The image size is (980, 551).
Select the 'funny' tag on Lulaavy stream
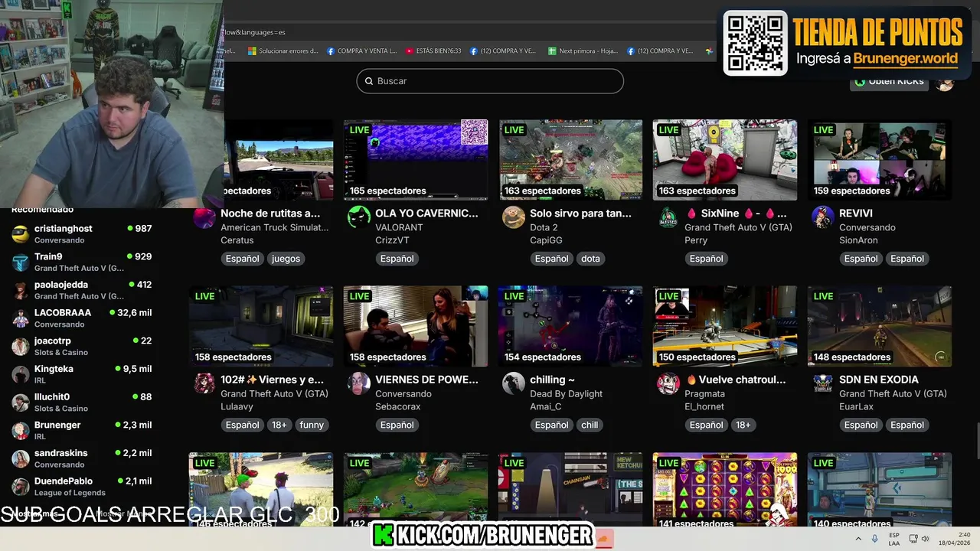[x=312, y=425]
